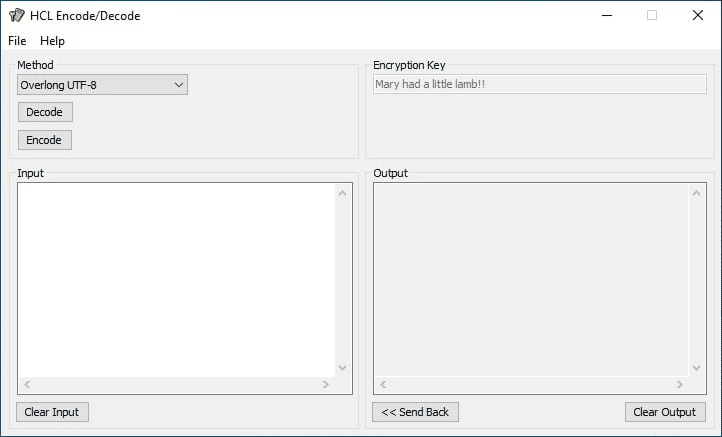Image resolution: width=722 pixels, height=437 pixels.
Task: Click the Encode button
Action: click(45, 140)
